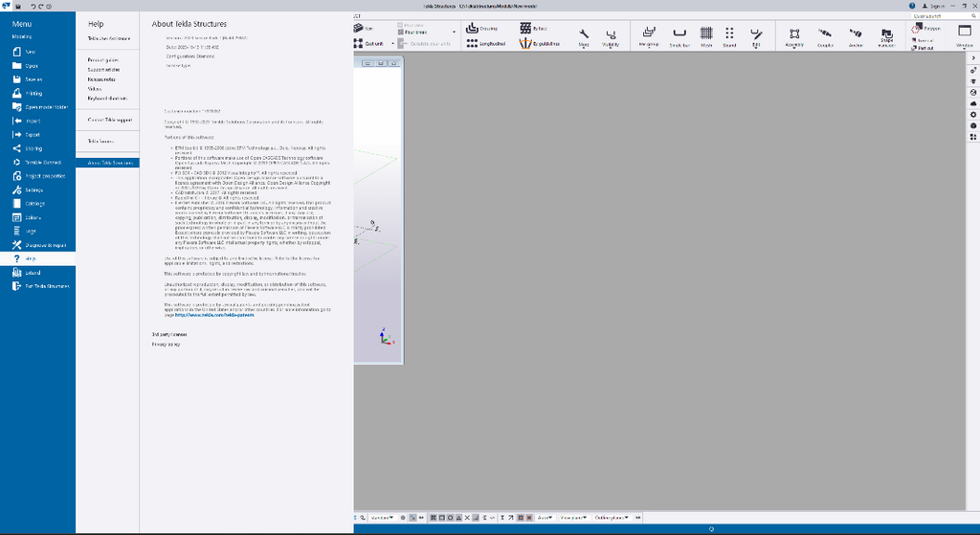Click the Polygon cut tool

click(x=926, y=28)
